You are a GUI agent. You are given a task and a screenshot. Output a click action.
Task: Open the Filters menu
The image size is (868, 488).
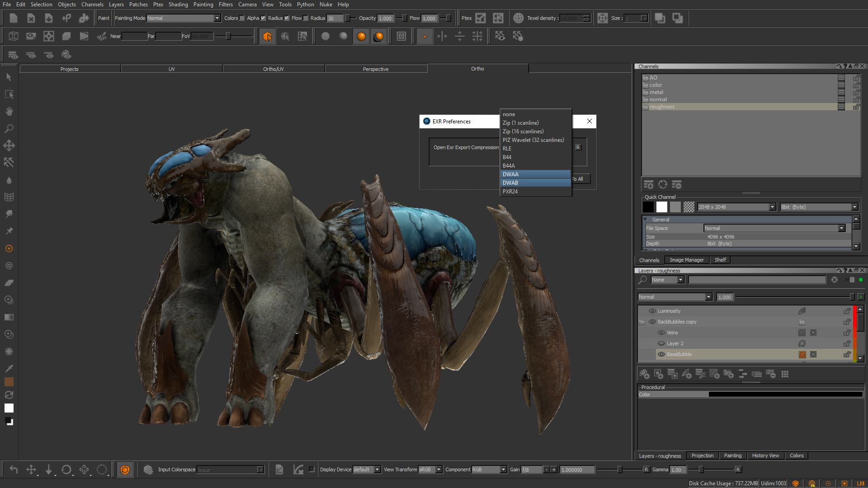(x=226, y=5)
